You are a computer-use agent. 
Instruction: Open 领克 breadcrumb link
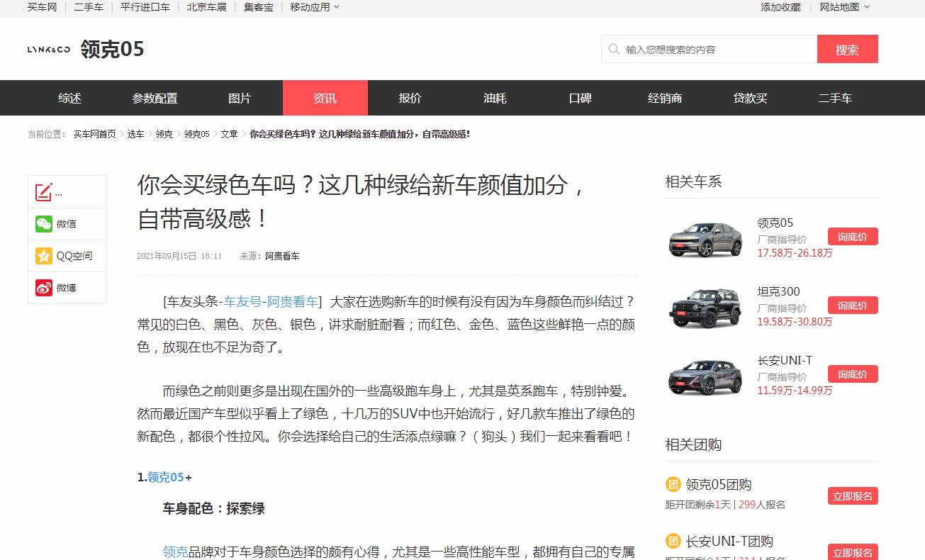tap(164, 134)
